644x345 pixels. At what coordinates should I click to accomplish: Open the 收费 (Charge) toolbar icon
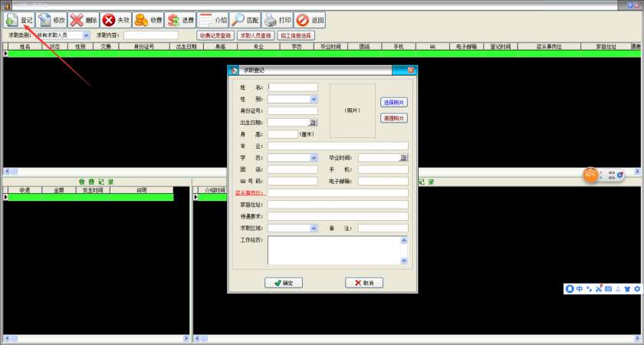pos(142,20)
